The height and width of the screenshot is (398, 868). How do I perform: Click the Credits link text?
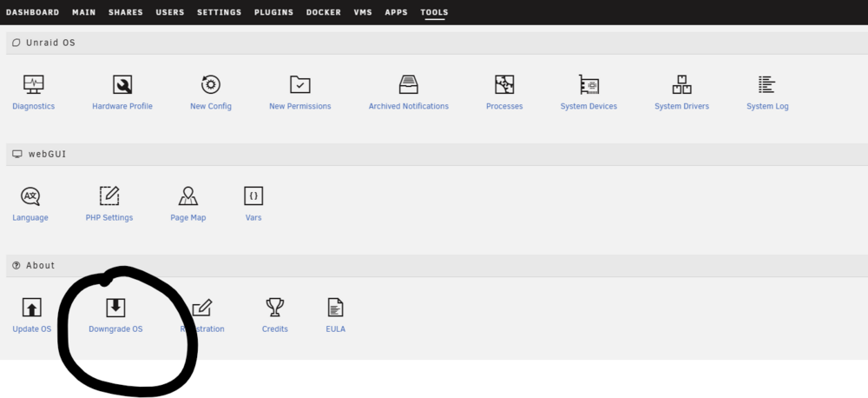click(275, 329)
